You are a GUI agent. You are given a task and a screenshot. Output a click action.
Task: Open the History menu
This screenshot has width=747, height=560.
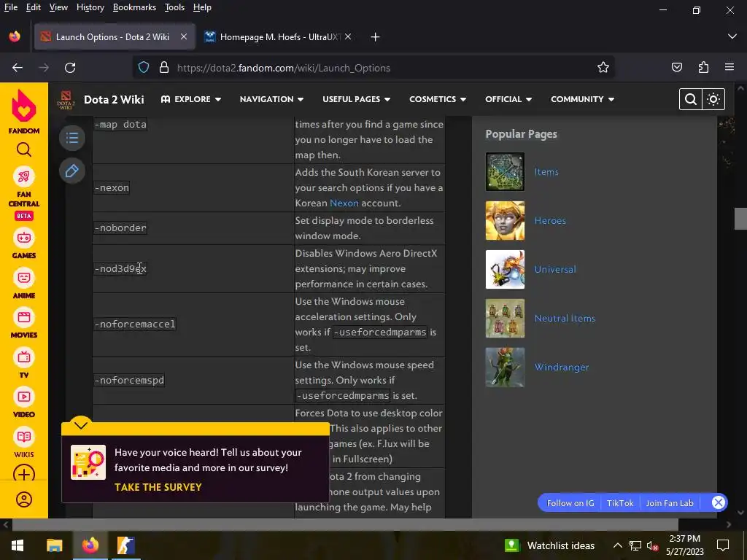(x=90, y=7)
